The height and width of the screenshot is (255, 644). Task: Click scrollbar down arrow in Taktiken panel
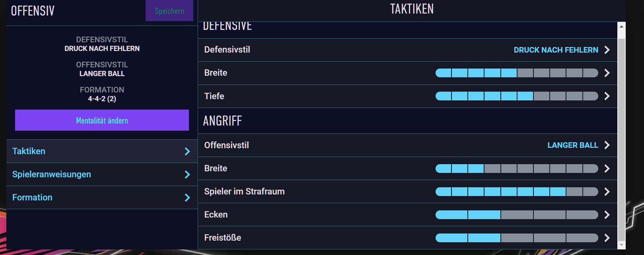coord(621,245)
